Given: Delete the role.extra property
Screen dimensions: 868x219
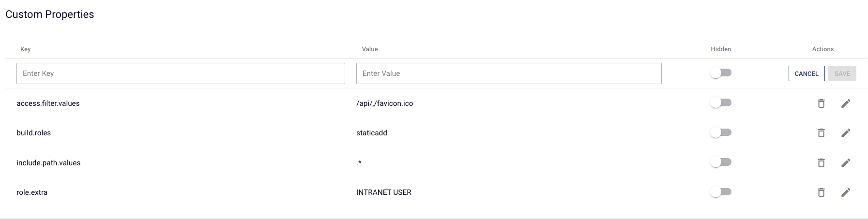Looking at the screenshot, I should pos(821,192).
